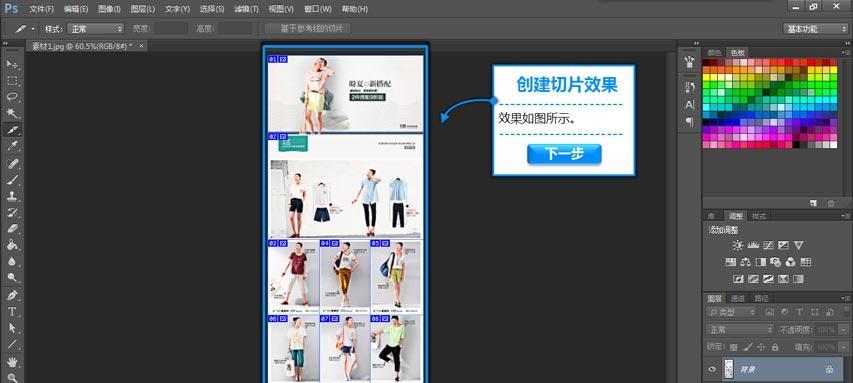This screenshot has height=383, width=853.
Task: Click the 下一步 button
Action: coord(564,154)
